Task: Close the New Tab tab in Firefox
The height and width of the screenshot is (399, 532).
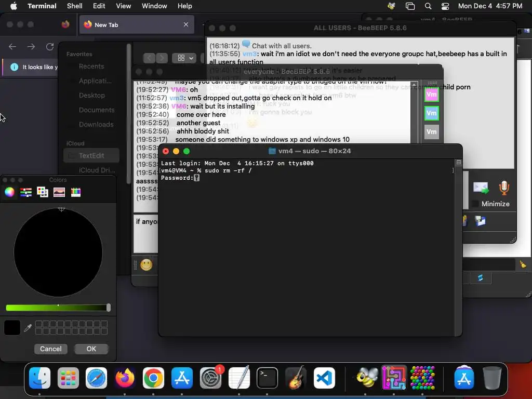Action: (x=186, y=24)
